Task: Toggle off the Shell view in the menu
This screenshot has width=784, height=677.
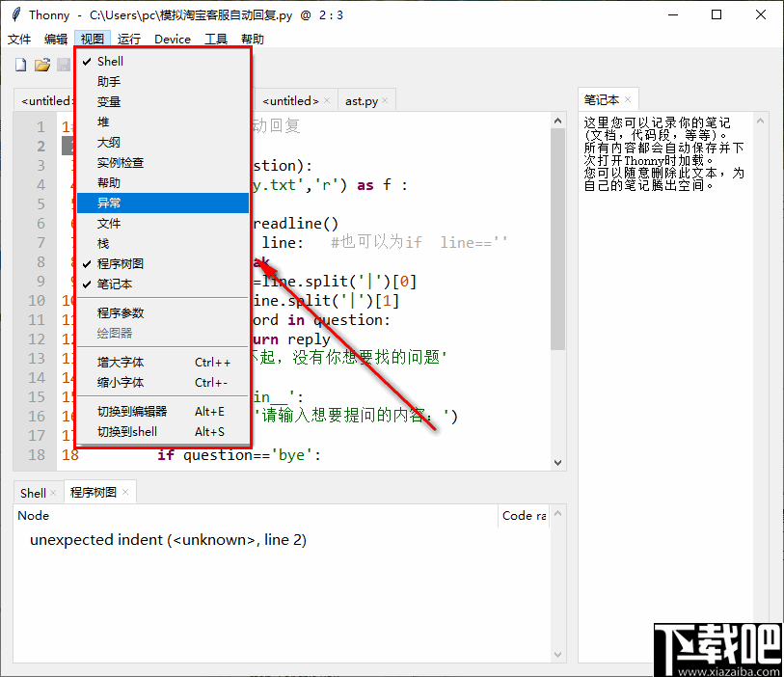Action: 109,61
